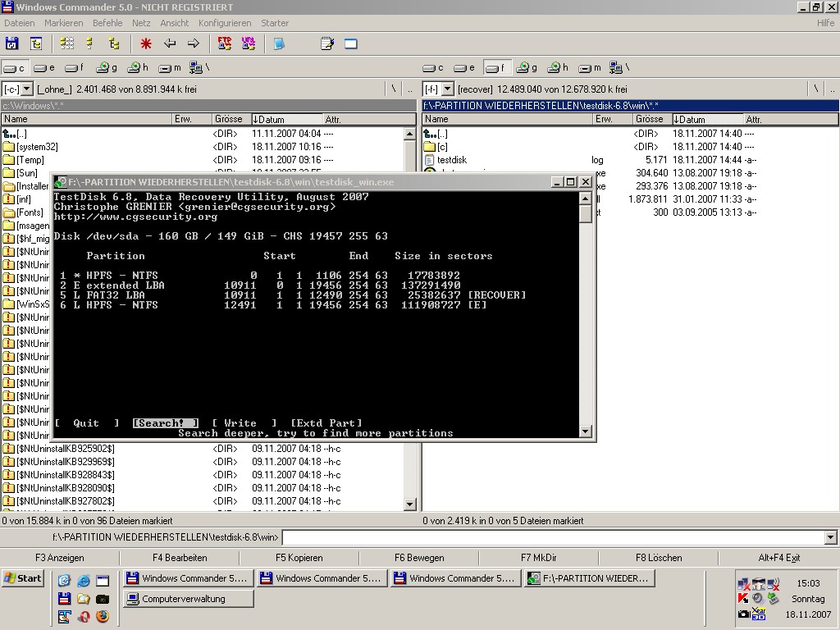Open the Netz menu
Screen dimensions: 840x630
coord(141,23)
